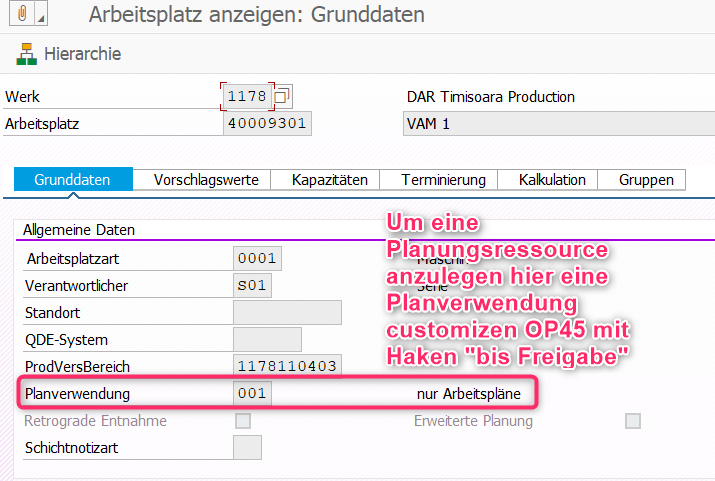This screenshot has width=715, height=481.
Task: Go to the Kalkulation tab
Action: pyautogui.click(x=552, y=180)
